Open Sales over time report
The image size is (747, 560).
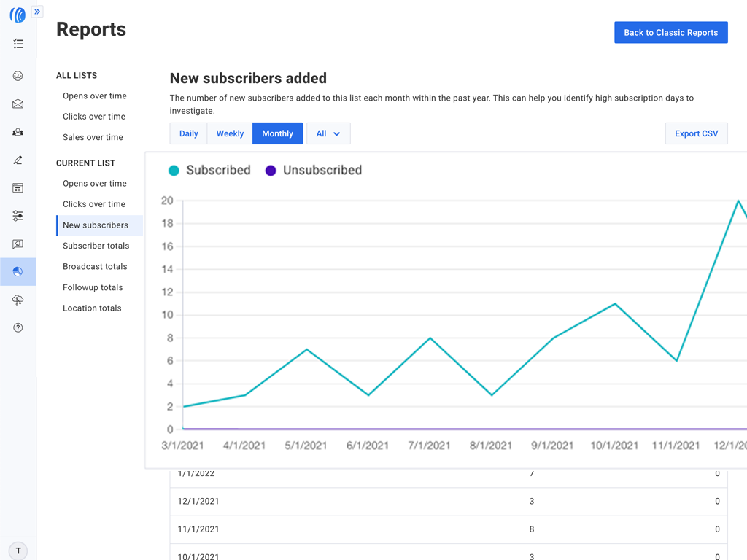pyautogui.click(x=93, y=137)
